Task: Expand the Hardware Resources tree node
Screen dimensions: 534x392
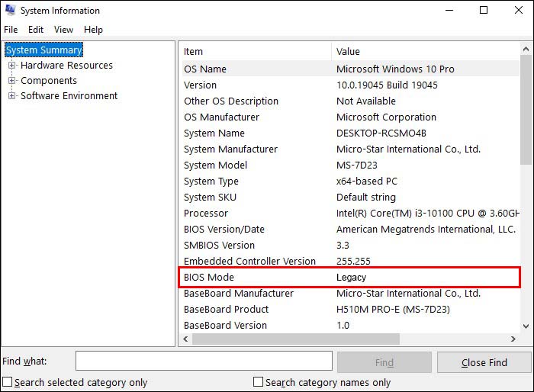Action: 12,66
